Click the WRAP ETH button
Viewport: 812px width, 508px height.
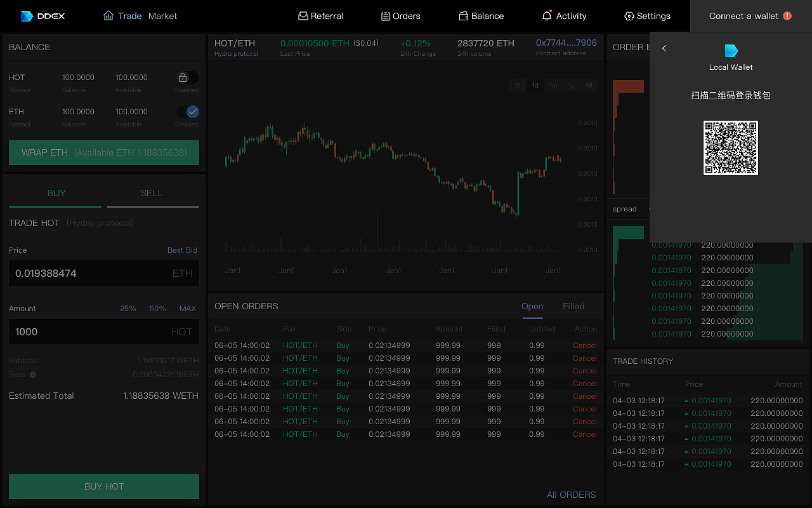click(x=104, y=152)
